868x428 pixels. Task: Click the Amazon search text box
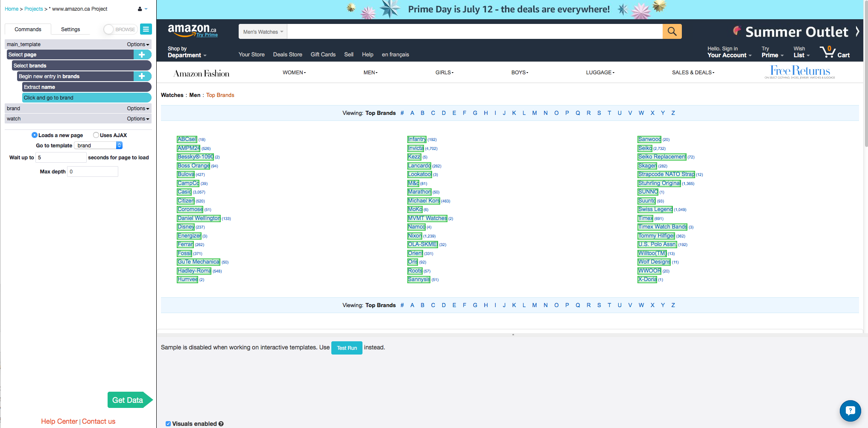click(x=475, y=32)
